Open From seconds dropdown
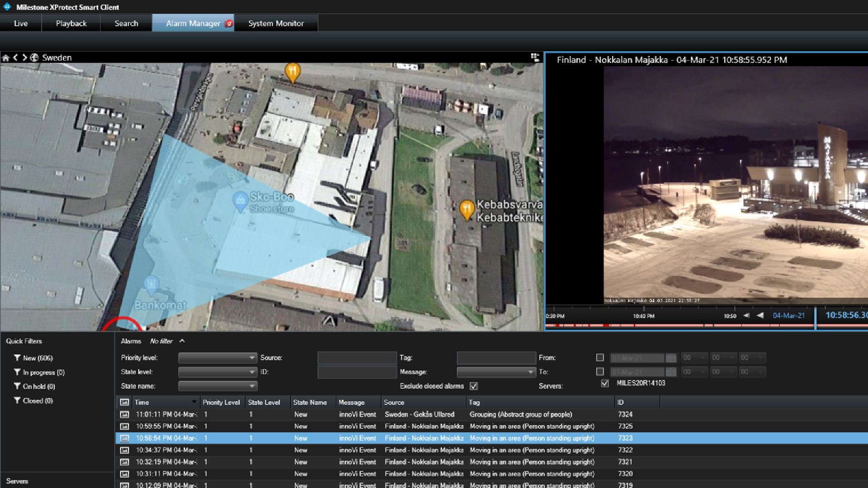 pos(752,358)
